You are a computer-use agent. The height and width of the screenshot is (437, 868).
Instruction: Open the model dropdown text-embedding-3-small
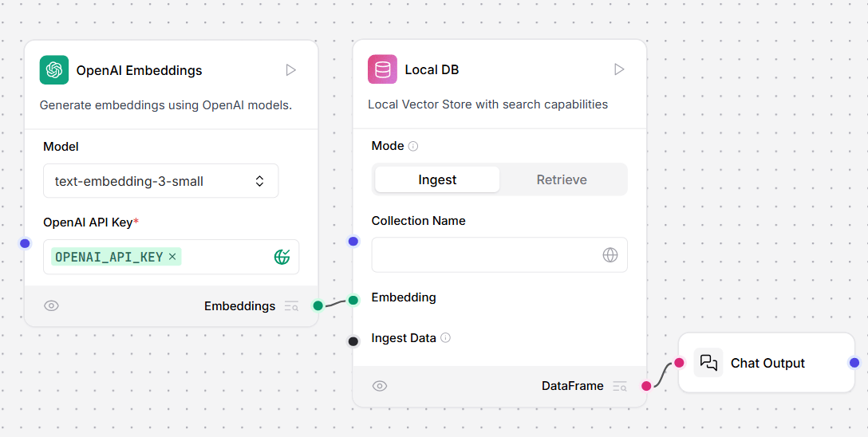[x=161, y=181]
